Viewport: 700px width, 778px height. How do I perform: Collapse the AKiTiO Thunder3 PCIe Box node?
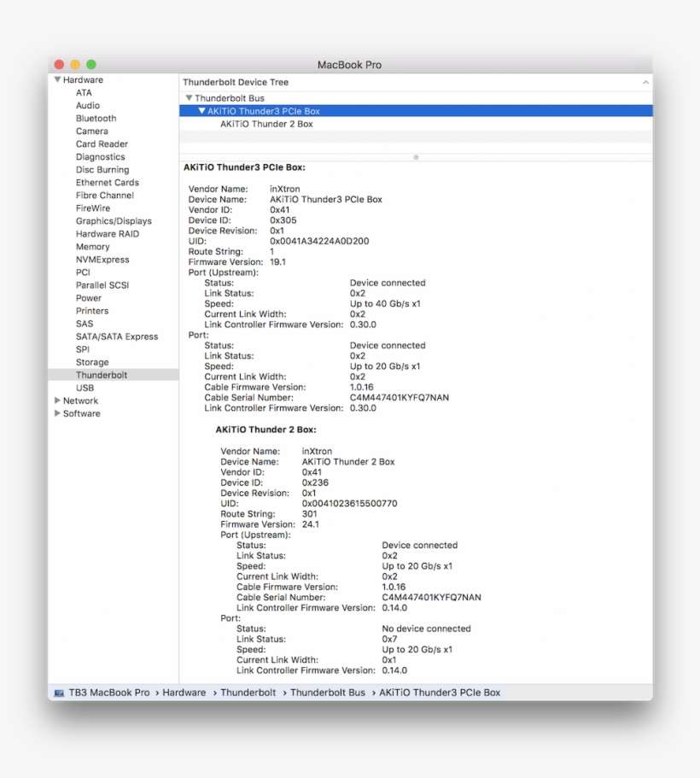[201, 111]
